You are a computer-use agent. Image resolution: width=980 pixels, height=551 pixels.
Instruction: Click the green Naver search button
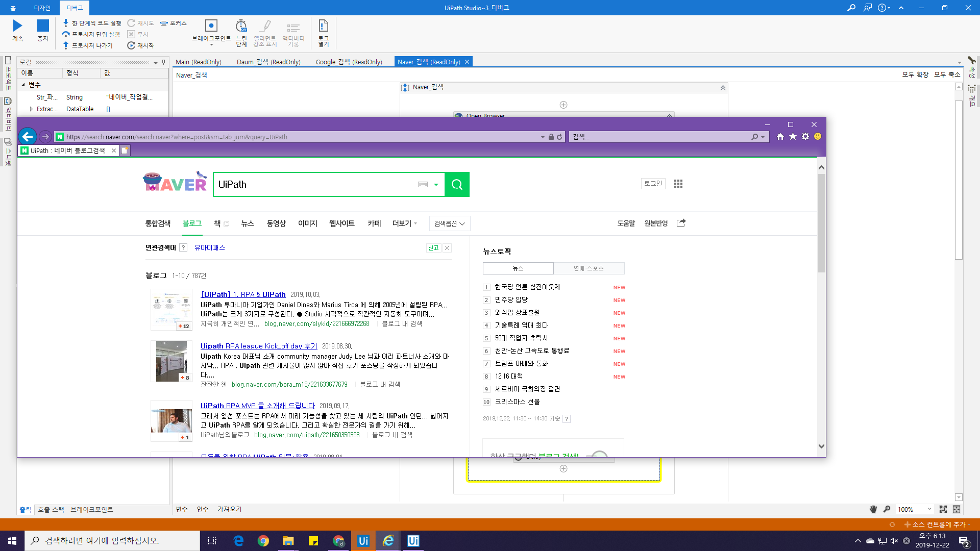[457, 185]
